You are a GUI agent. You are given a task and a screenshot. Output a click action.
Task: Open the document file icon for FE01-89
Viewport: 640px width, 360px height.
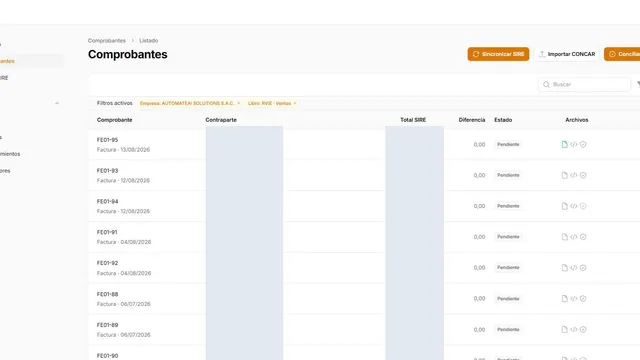[564, 329]
